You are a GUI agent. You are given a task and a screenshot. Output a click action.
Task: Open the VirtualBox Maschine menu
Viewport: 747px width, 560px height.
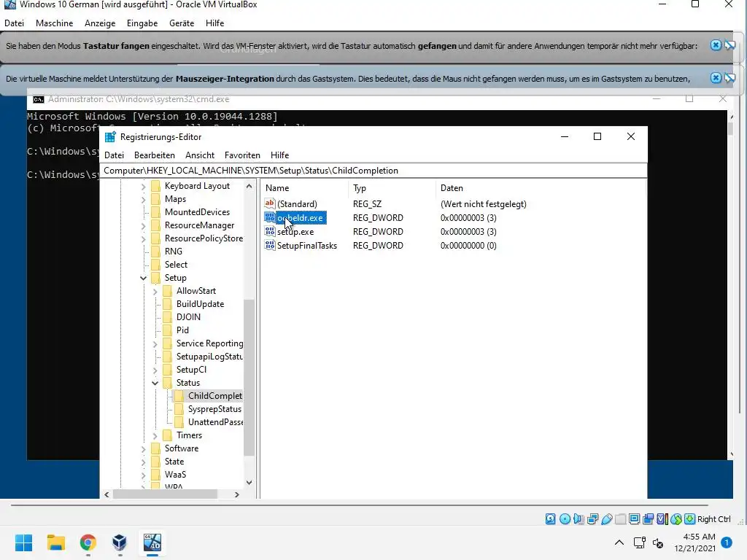(x=54, y=23)
